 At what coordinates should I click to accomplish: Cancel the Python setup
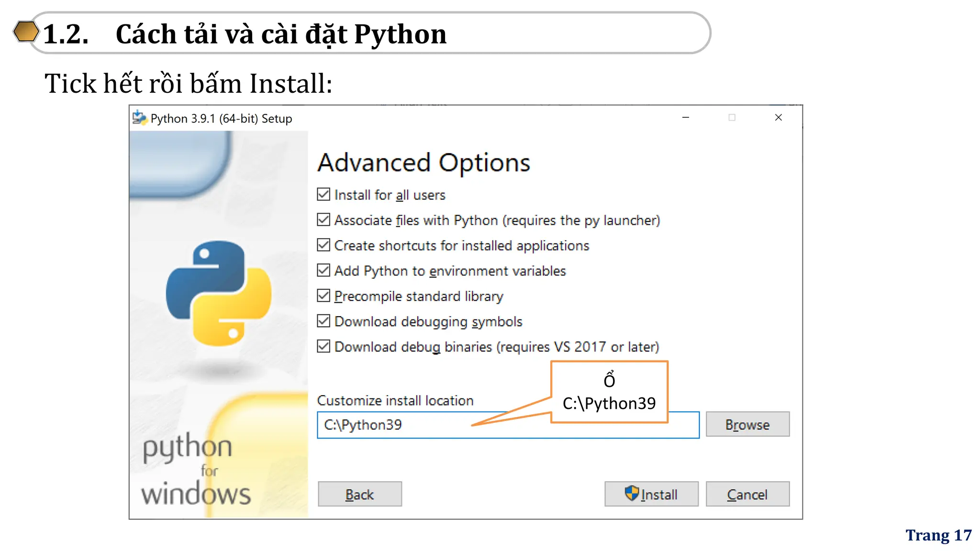[747, 494]
